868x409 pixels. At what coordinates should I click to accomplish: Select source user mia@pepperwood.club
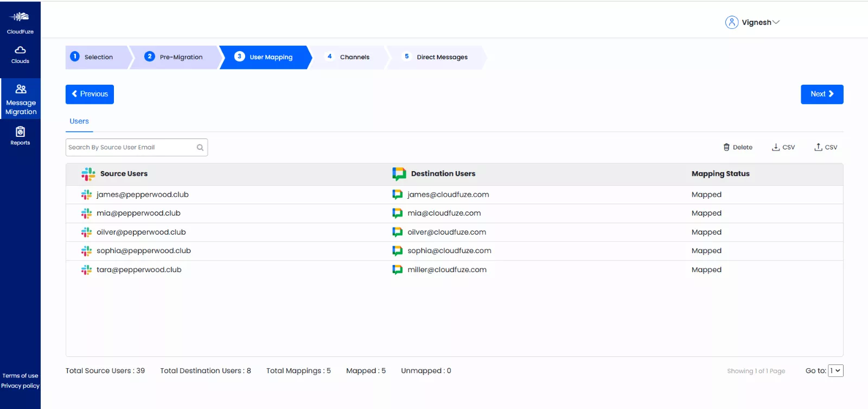point(138,213)
